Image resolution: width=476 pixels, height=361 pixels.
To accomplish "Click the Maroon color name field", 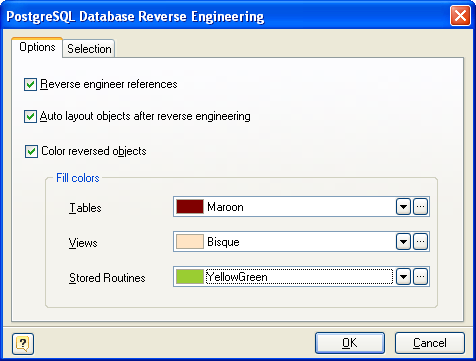I will tap(300, 207).
